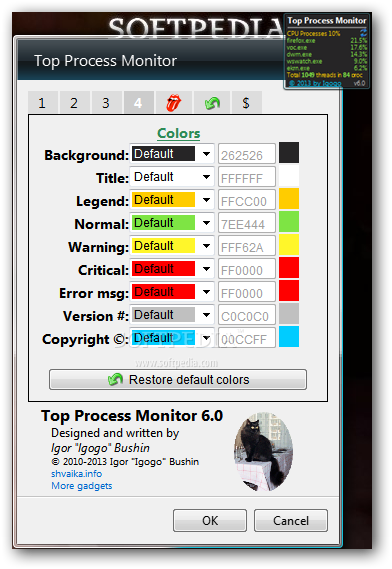Confirm with the OK button
Screen dimensions: 392x569
coord(210,520)
